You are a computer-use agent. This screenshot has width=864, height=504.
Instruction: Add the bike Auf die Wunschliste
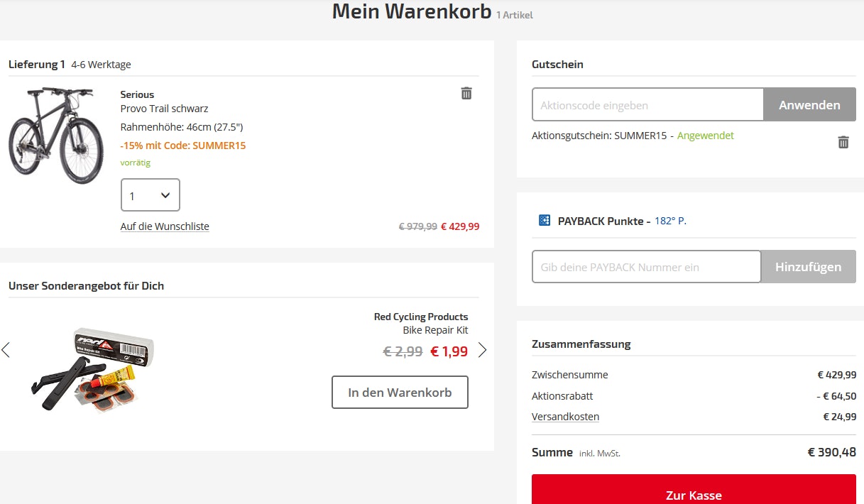pyautogui.click(x=165, y=226)
